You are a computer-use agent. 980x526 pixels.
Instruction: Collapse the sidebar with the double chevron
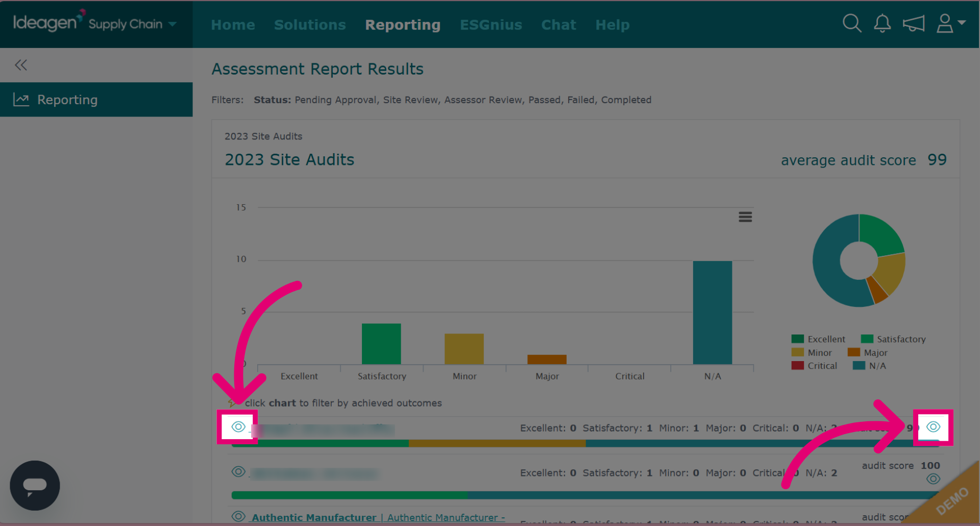point(21,65)
